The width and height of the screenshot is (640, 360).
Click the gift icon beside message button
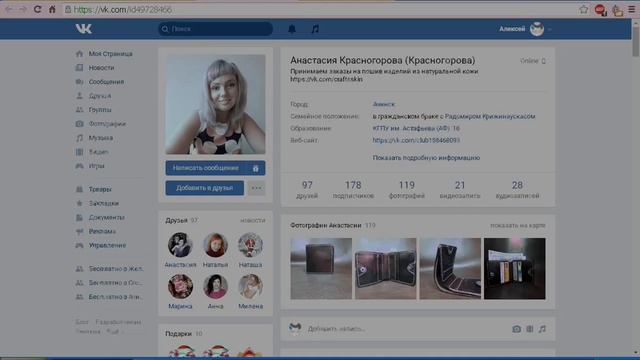tap(256, 168)
